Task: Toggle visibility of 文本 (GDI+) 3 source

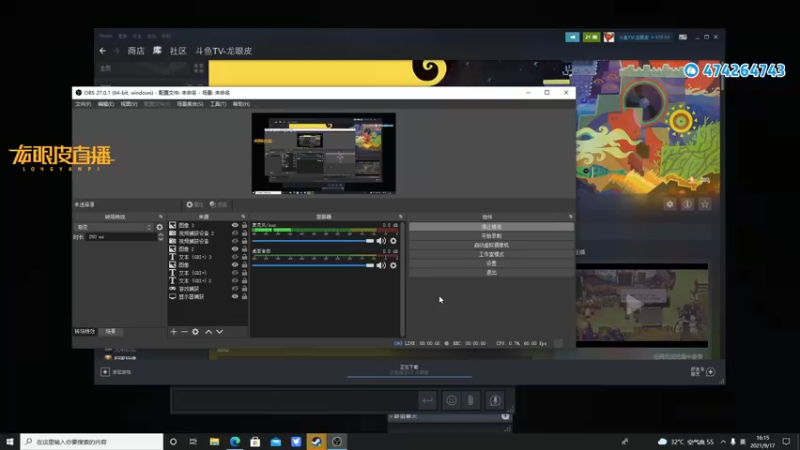Action: coord(235,257)
